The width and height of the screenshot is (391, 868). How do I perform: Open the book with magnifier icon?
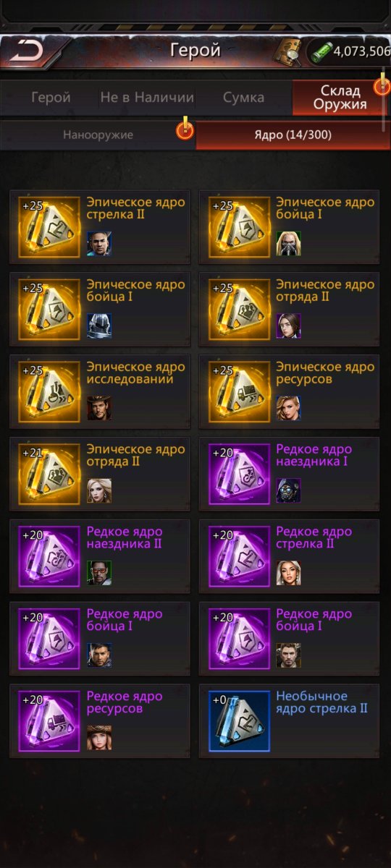[x=289, y=51]
